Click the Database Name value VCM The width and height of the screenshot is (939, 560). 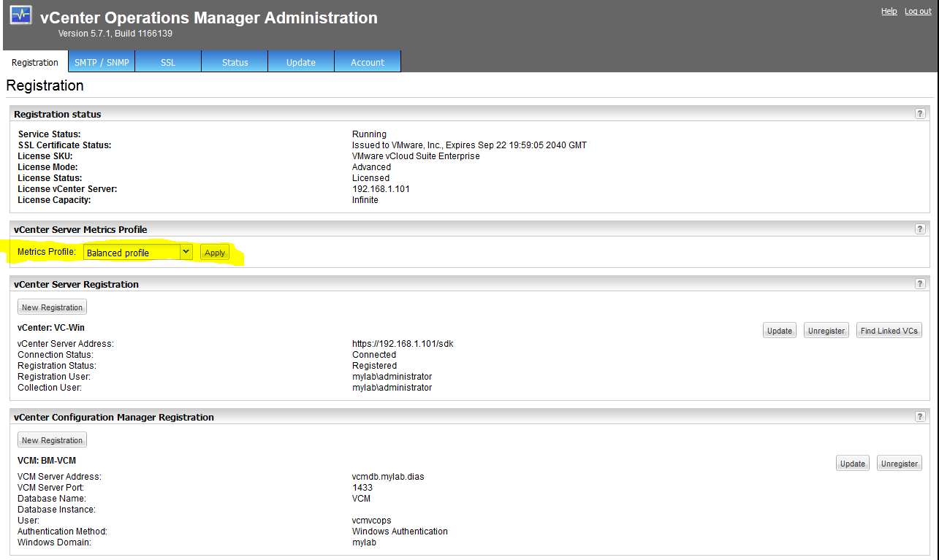pyautogui.click(x=361, y=499)
